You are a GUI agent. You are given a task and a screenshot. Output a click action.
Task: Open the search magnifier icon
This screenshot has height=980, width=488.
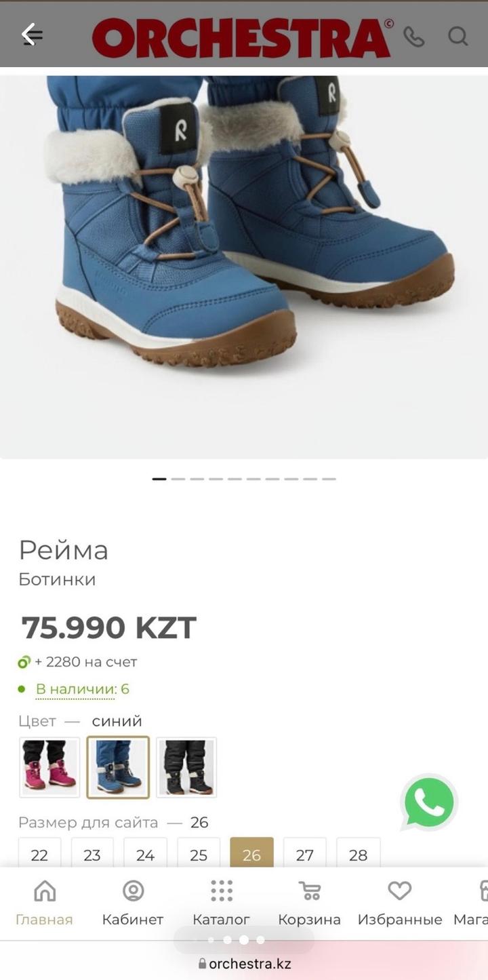(458, 36)
